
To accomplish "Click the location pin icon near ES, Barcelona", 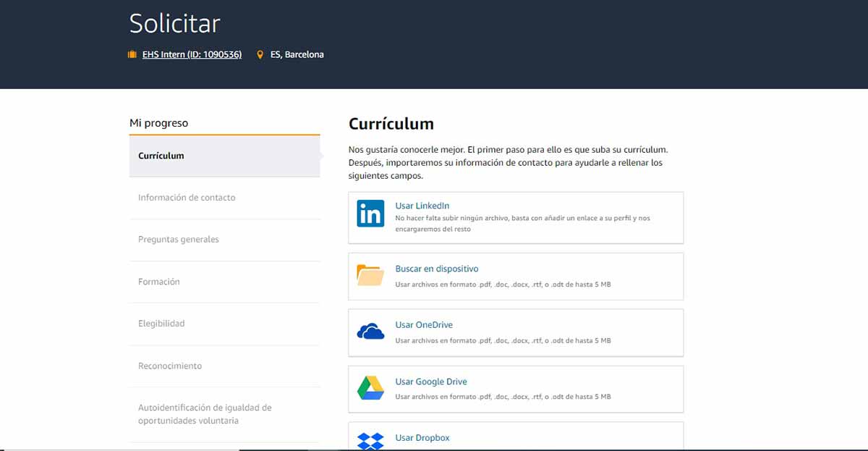I will (x=261, y=54).
